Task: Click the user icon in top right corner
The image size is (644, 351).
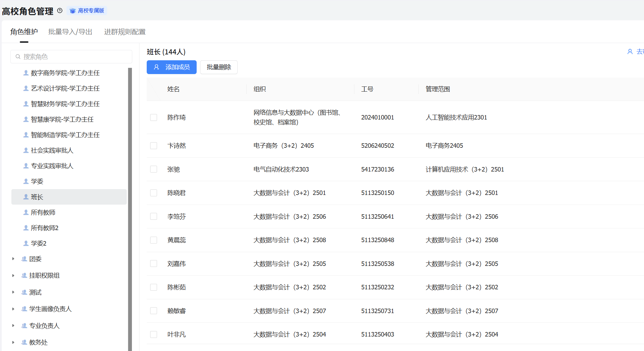Action: pos(630,52)
